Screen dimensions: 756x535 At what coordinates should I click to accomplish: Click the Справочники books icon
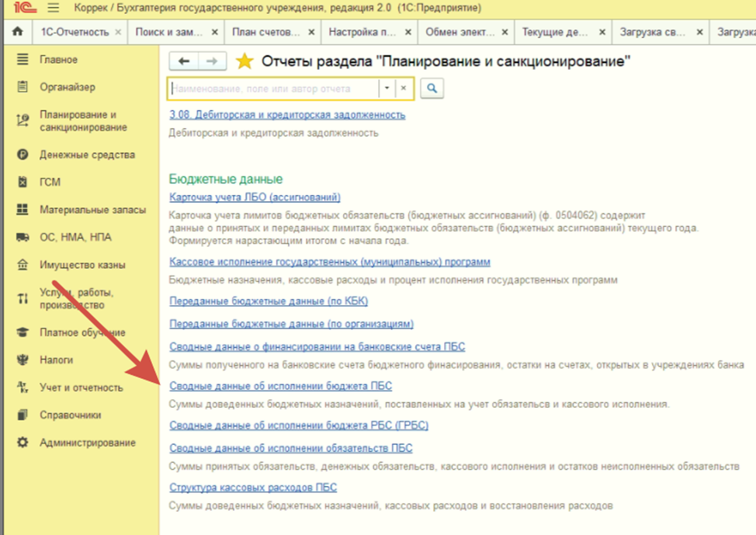[23, 415]
